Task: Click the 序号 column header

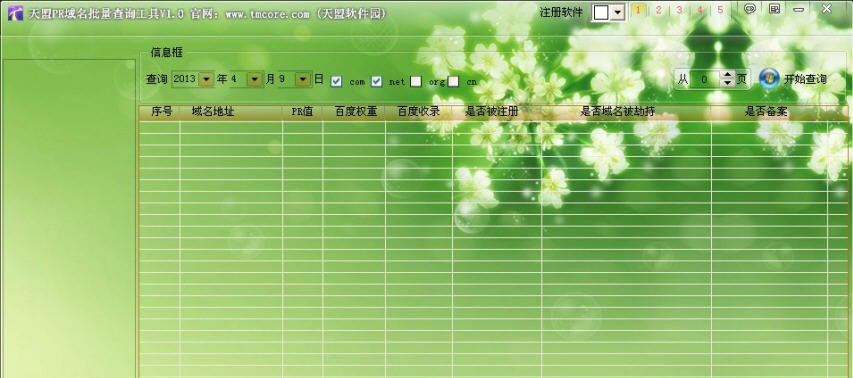Action: [161, 112]
